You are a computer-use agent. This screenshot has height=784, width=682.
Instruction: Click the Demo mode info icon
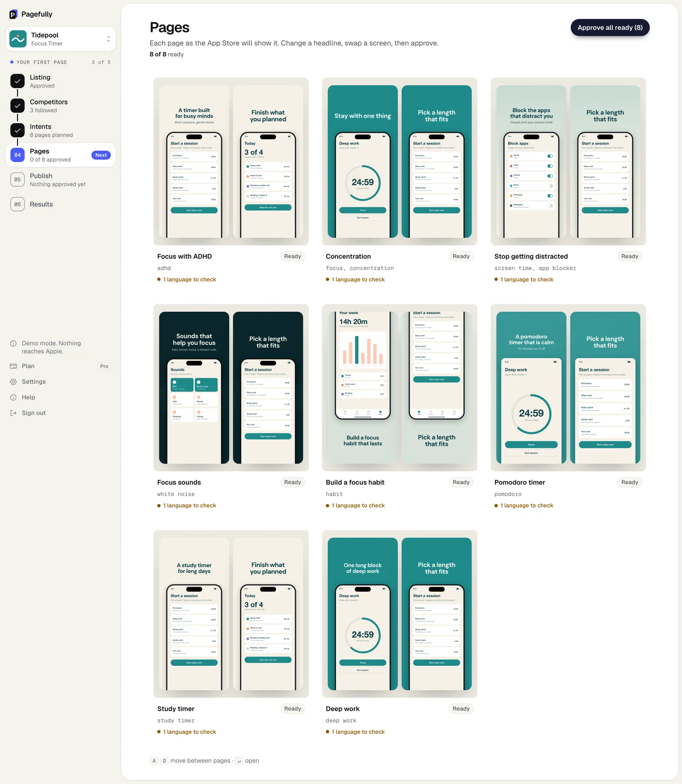point(13,343)
